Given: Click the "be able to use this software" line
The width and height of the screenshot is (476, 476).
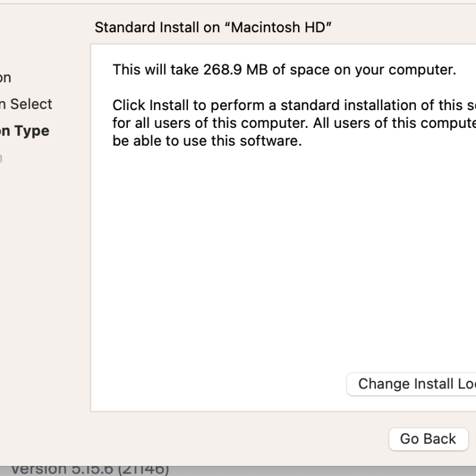Looking at the screenshot, I should click(207, 142).
